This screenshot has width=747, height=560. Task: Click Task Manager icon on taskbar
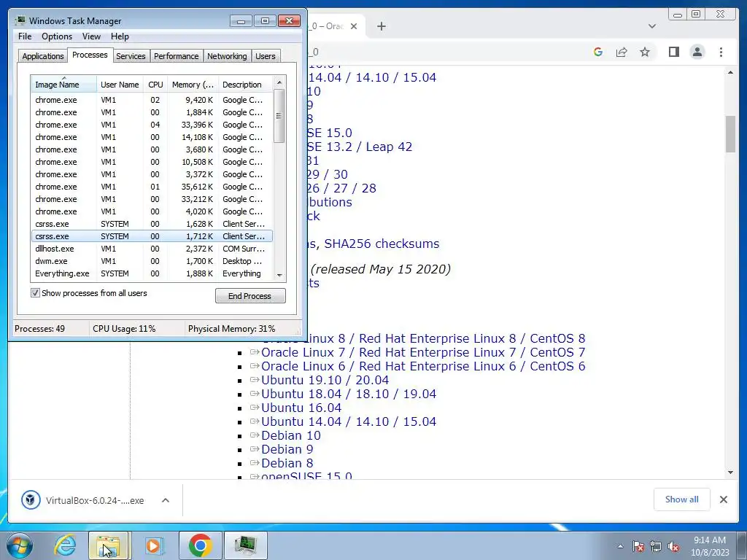[x=245, y=545]
